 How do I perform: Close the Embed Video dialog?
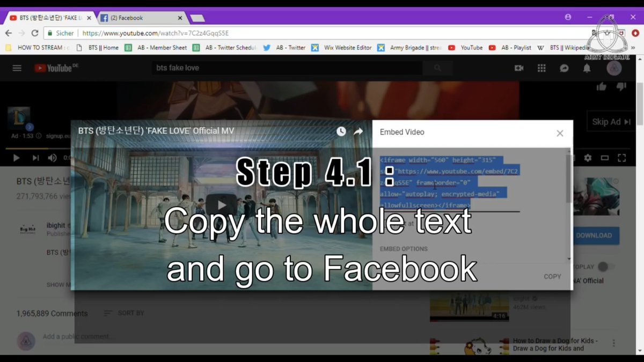[x=560, y=133]
